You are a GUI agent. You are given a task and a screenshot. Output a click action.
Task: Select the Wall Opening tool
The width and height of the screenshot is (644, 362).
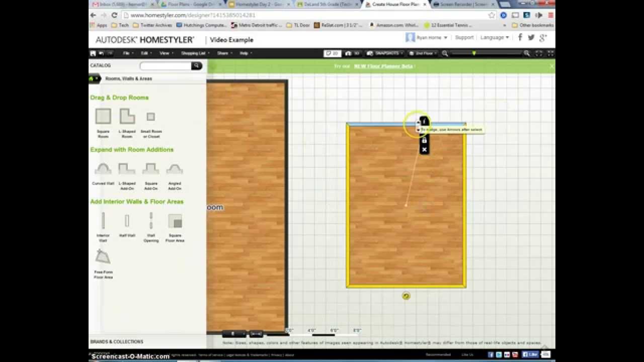151,221
